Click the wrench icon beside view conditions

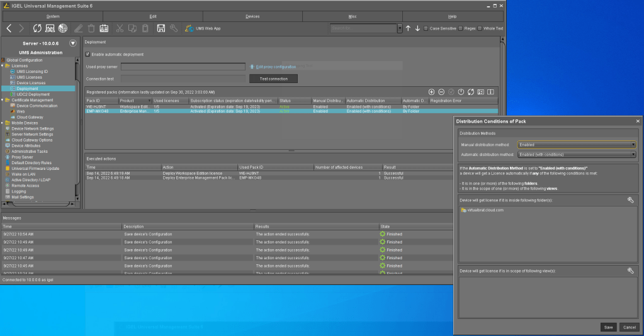630,271
